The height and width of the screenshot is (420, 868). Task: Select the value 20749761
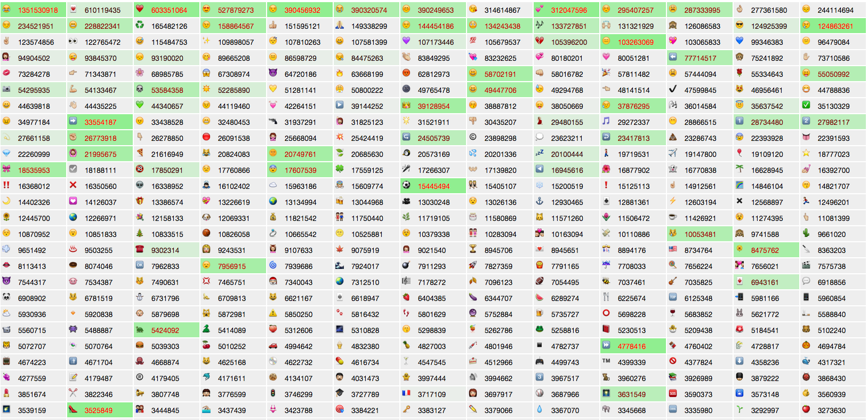300,154
